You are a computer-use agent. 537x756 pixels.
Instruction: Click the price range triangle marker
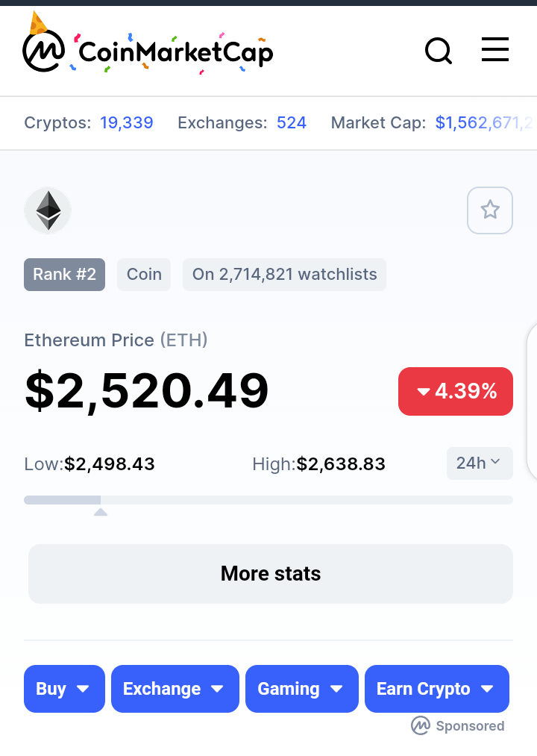pos(100,511)
